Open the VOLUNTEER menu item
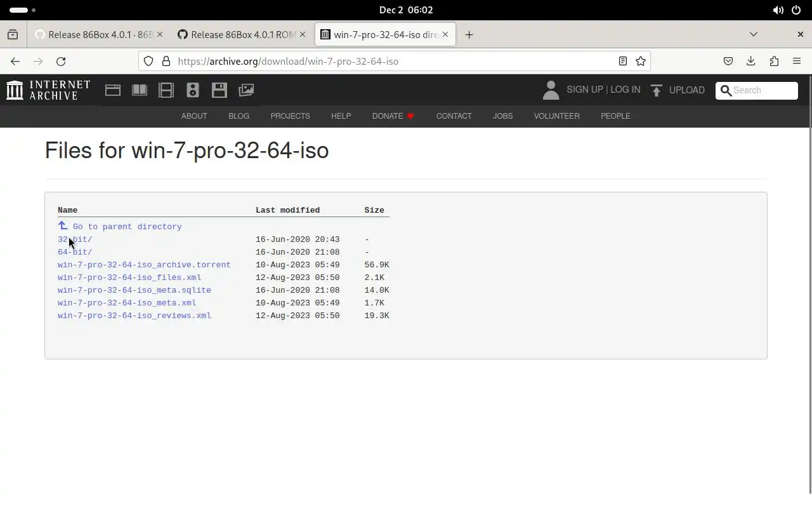The height and width of the screenshot is (508, 812). coord(556,116)
